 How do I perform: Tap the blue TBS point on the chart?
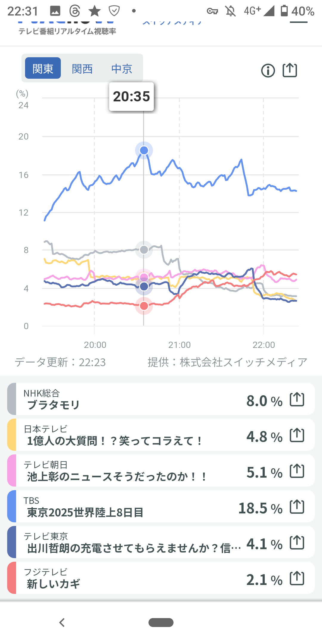tap(144, 150)
